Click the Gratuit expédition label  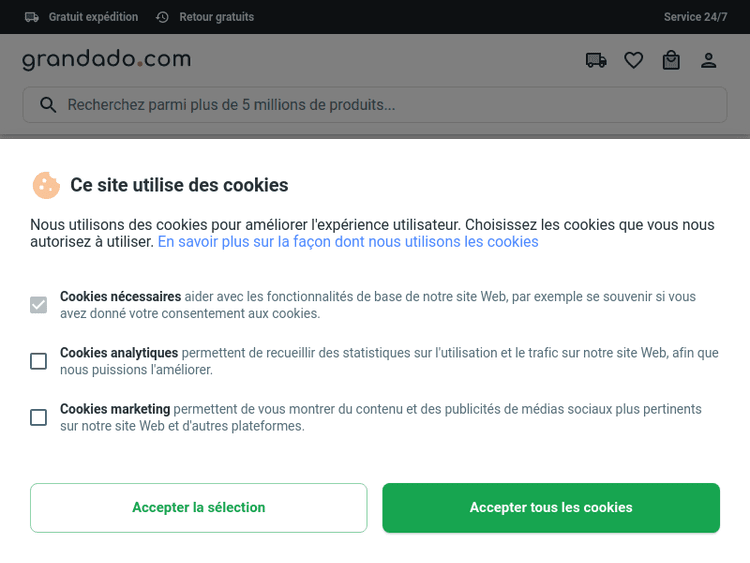click(x=93, y=17)
